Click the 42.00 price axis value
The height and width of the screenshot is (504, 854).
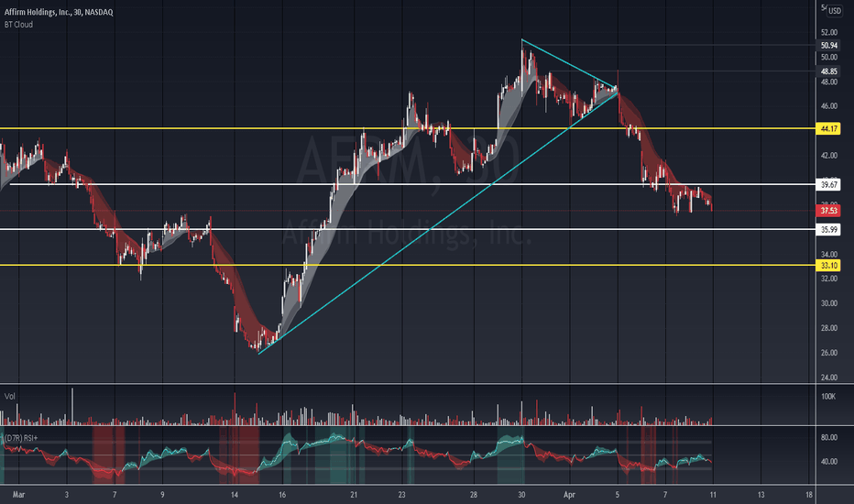tap(829, 156)
